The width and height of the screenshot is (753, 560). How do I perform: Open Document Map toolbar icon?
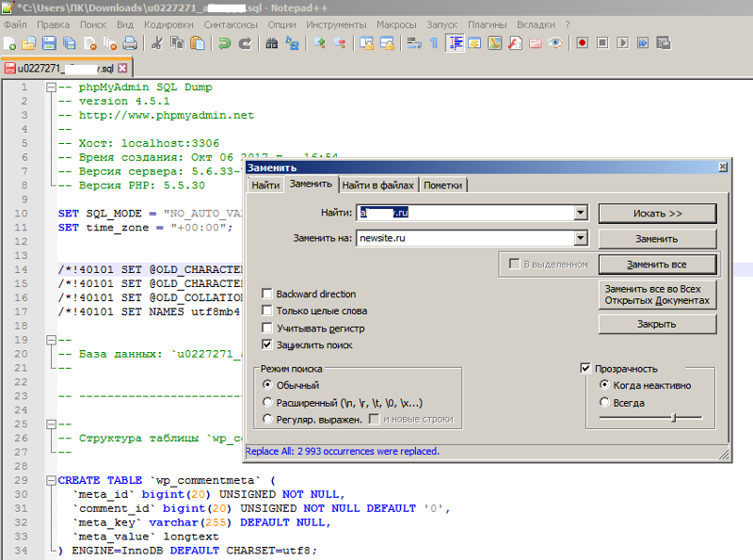click(495, 43)
